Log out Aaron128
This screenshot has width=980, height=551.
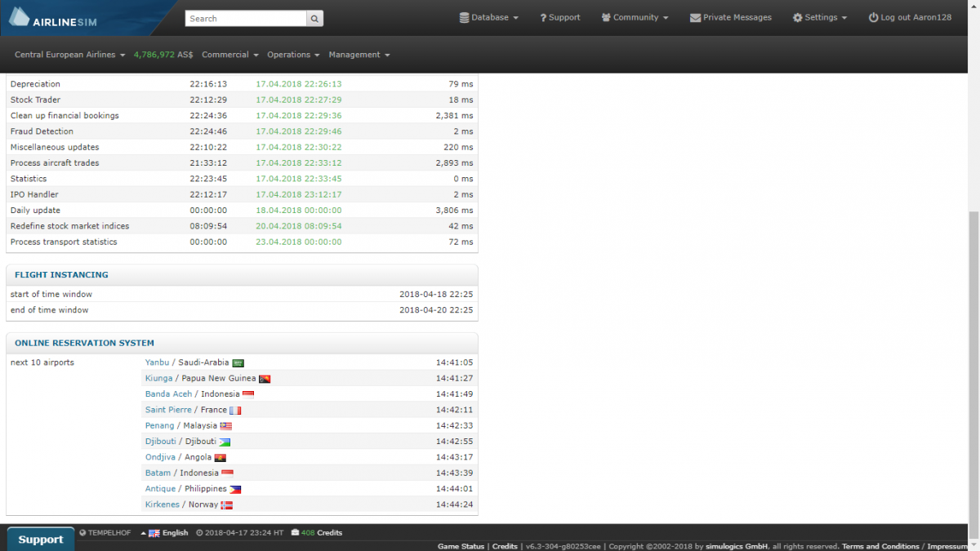[x=910, y=17]
